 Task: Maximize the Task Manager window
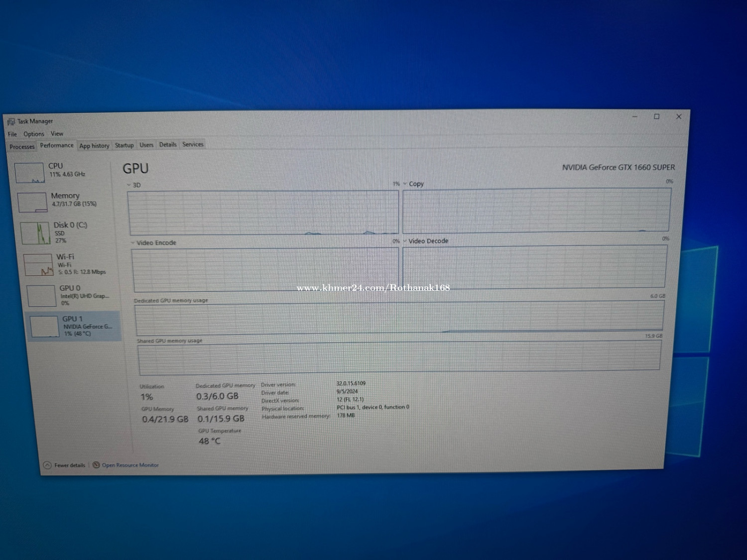657,116
